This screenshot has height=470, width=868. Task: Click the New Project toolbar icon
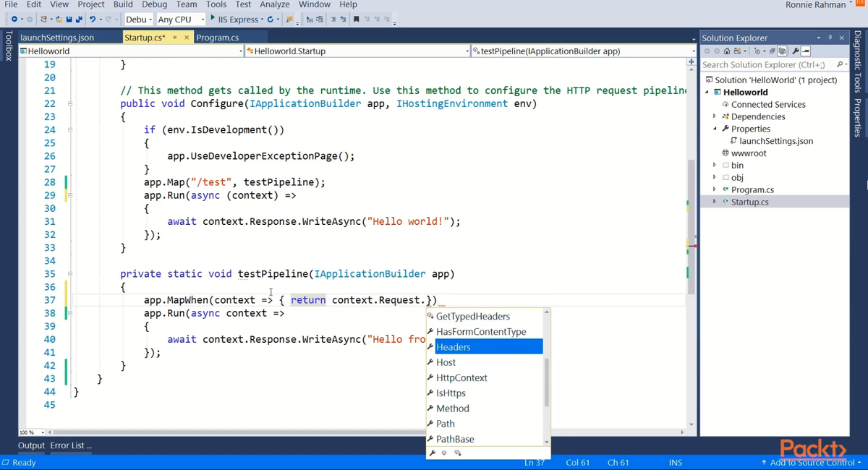click(x=43, y=19)
